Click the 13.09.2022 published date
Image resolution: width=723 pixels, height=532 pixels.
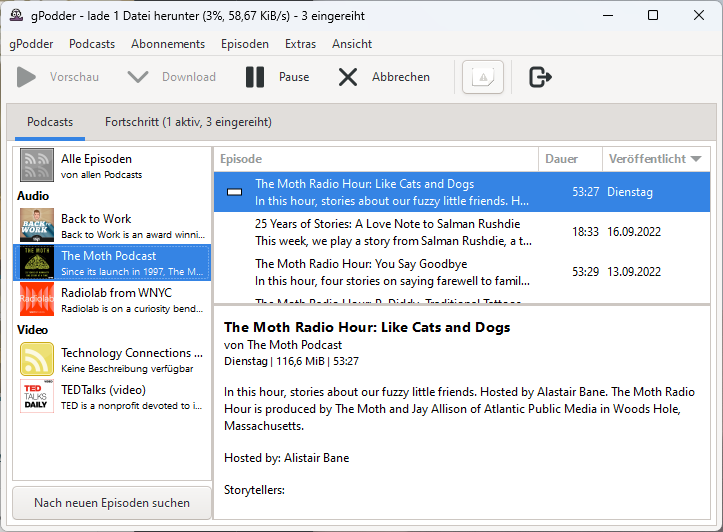(634, 272)
